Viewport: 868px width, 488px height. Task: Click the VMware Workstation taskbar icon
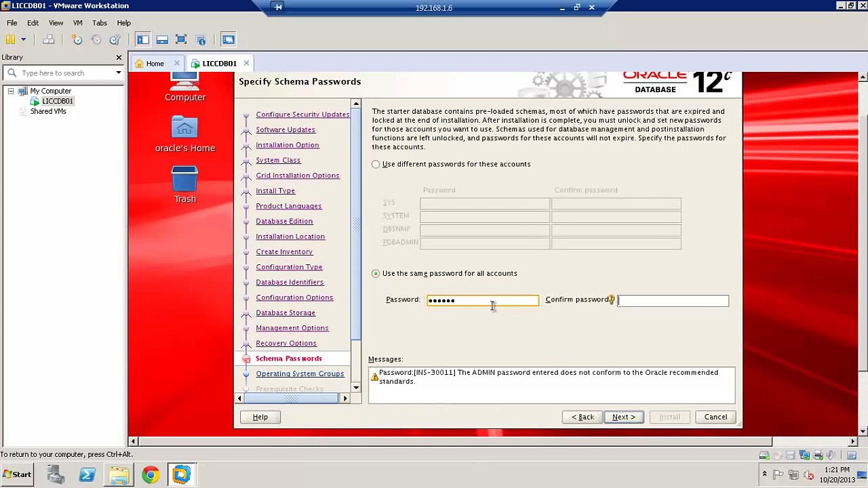tap(182, 474)
